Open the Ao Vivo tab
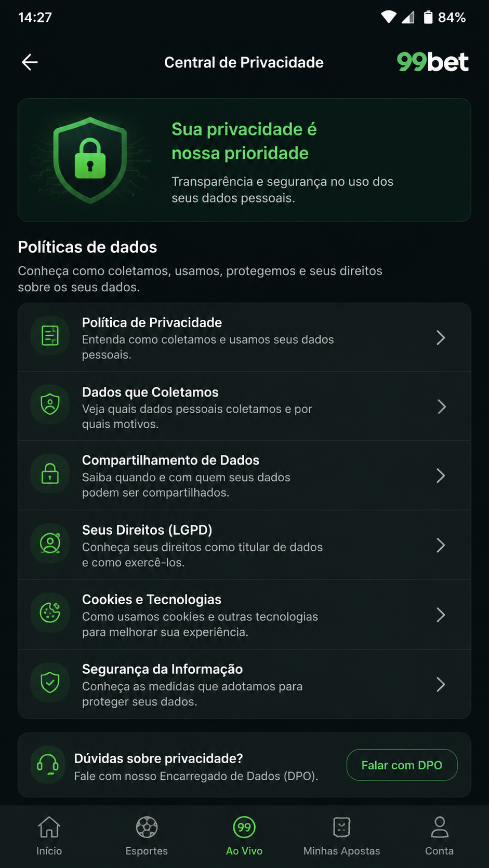 [x=244, y=836]
